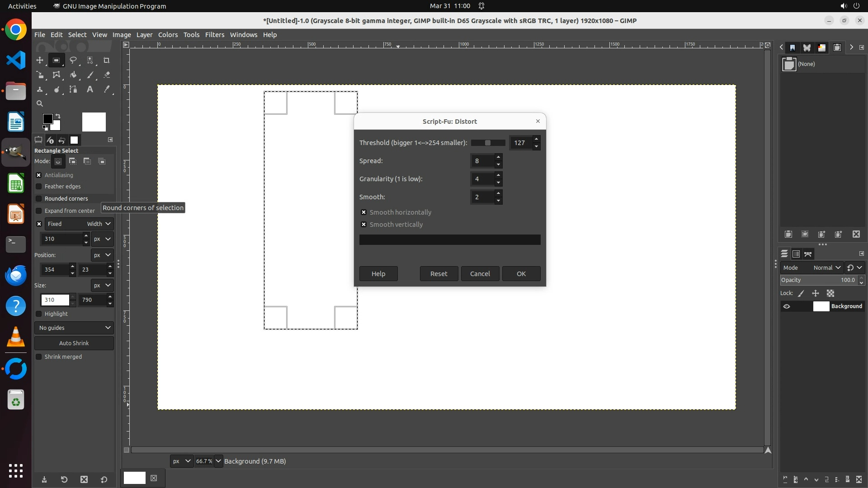The image size is (868, 488).
Task: Enable the Rounded corners checkbox
Action: coord(39,199)
